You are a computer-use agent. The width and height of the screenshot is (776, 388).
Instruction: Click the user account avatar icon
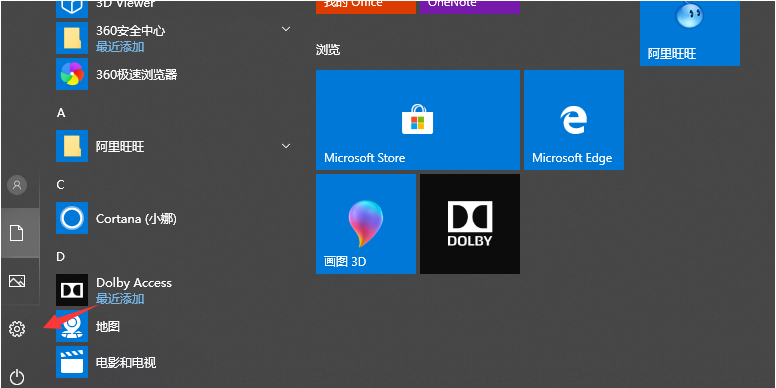point(17,185)
